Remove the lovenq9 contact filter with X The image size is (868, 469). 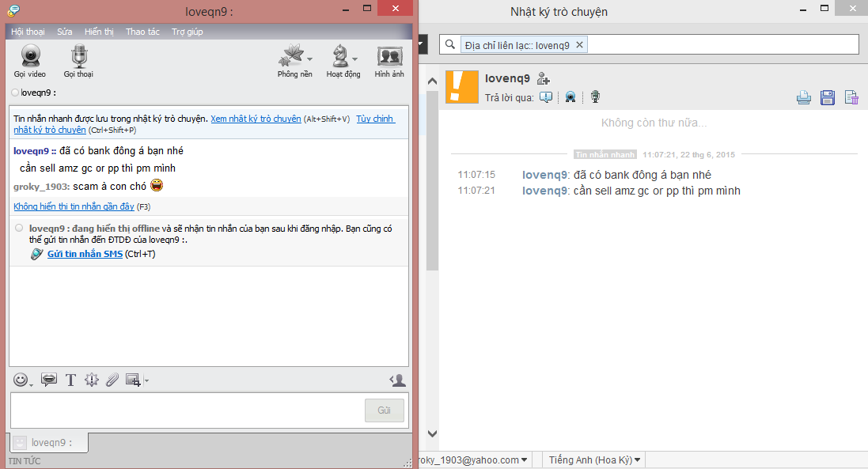tap(579, 45)
